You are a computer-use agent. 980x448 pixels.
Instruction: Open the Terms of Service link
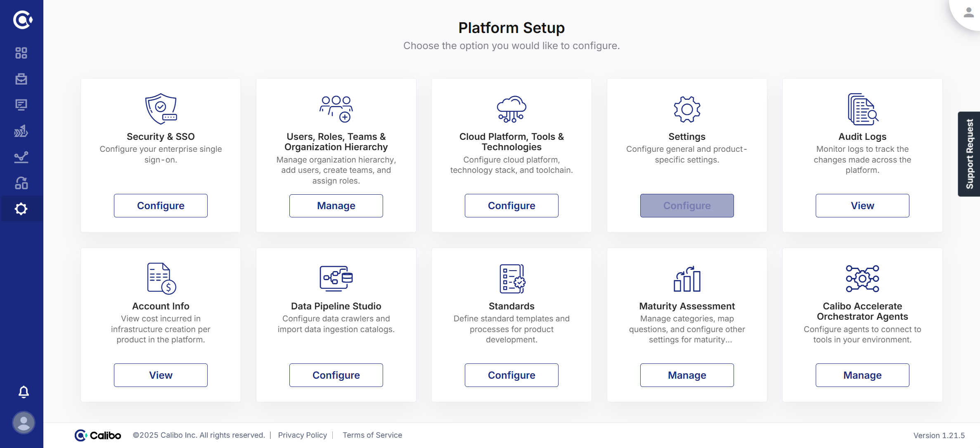(372, 435)
